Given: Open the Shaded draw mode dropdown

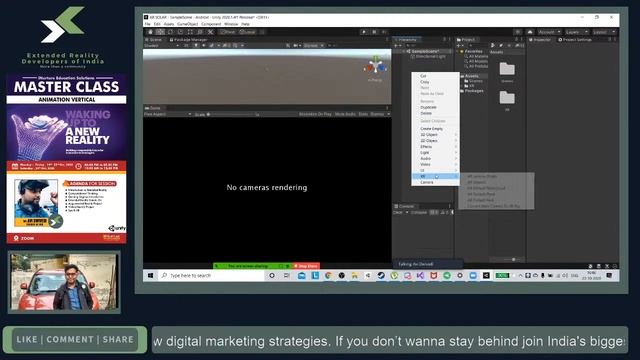Looking at the screenshot, I should 162,45.
